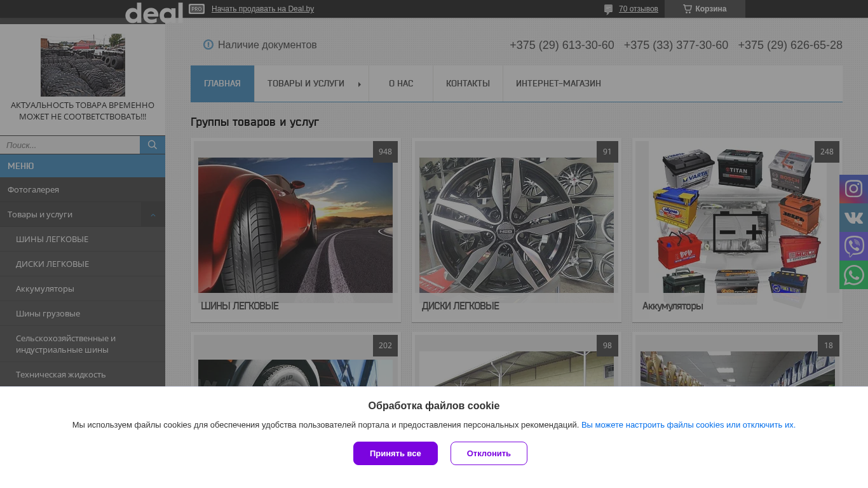
Task: Open the VK social link icon
Action: coord(853,218)
